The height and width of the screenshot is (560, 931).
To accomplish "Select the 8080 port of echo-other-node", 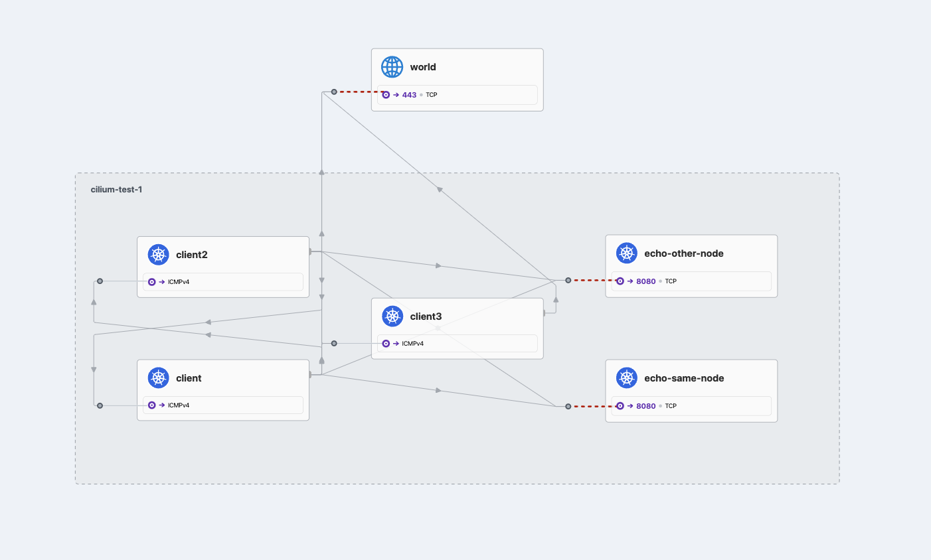I will [x=645, y=281].
